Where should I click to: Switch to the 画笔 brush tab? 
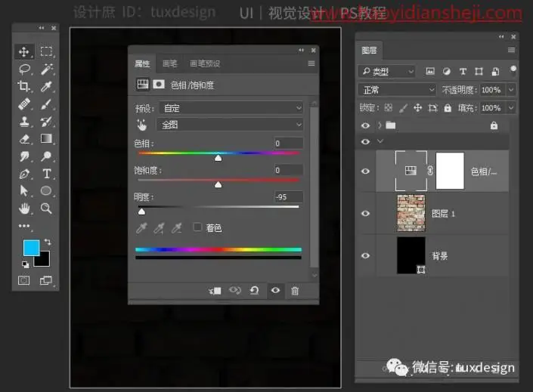[x=169, y=63]
